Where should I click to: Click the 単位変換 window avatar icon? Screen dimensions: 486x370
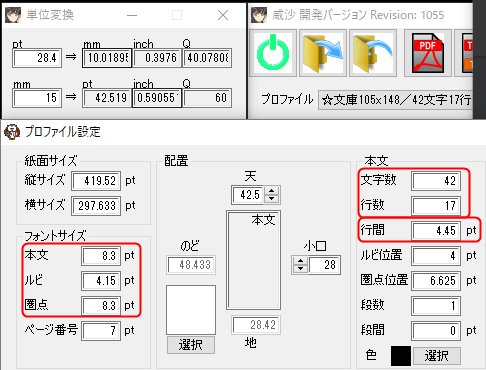(13, 15)
